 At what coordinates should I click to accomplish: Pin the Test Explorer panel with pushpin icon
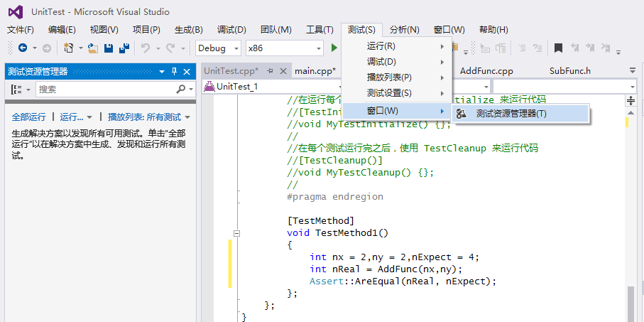tap(174, 72)
